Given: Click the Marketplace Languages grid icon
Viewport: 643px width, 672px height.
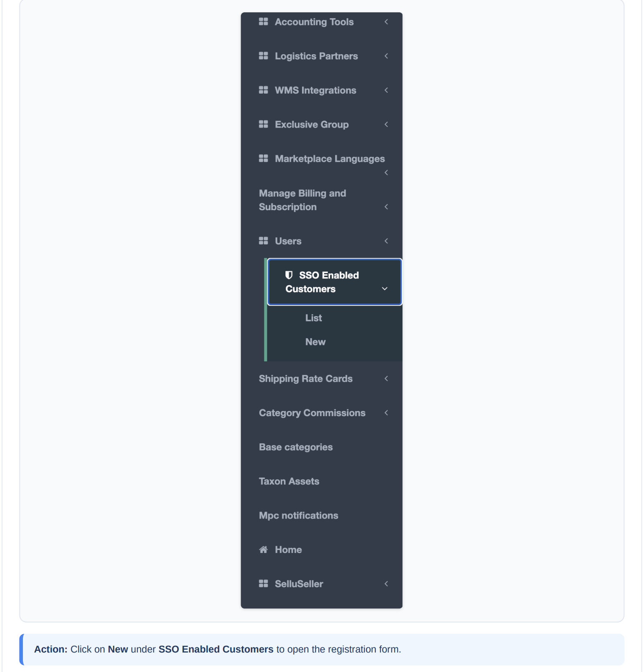Looking at the screenshot, I should [x=263, y=158].
